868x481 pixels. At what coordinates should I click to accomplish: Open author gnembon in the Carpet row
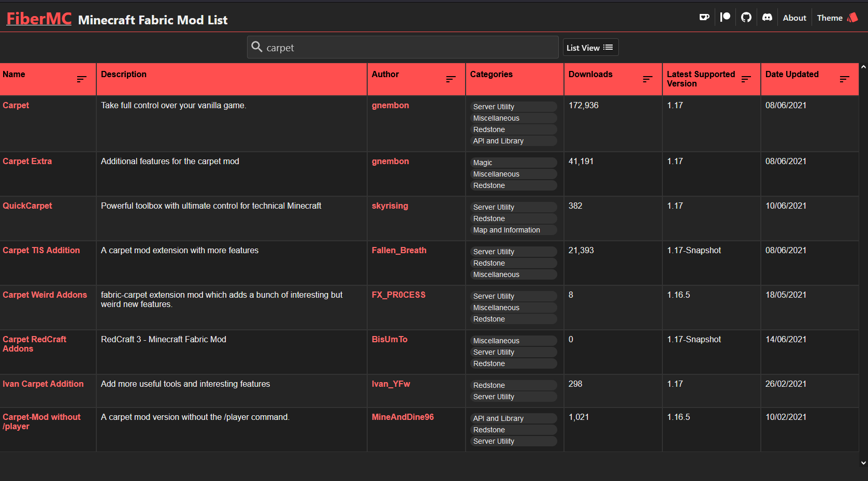(x=390, y=105)
